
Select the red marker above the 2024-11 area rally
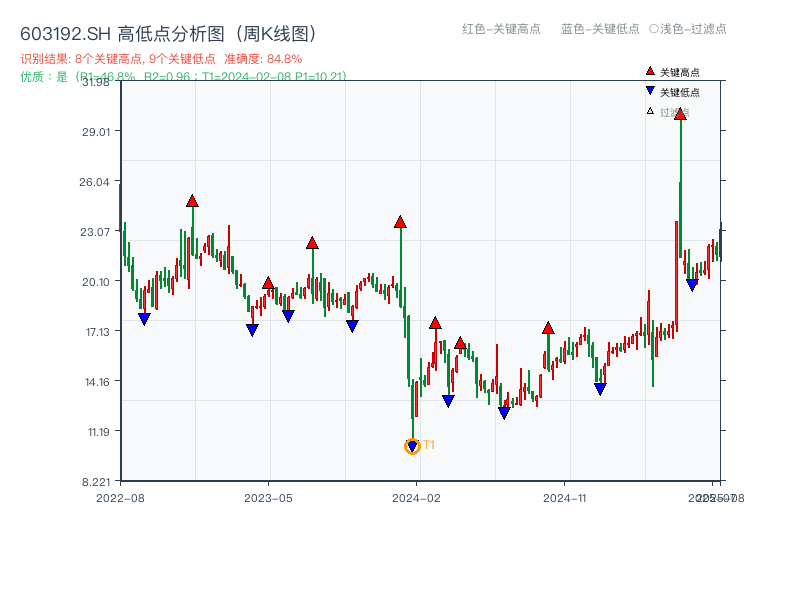click(547, 327)
